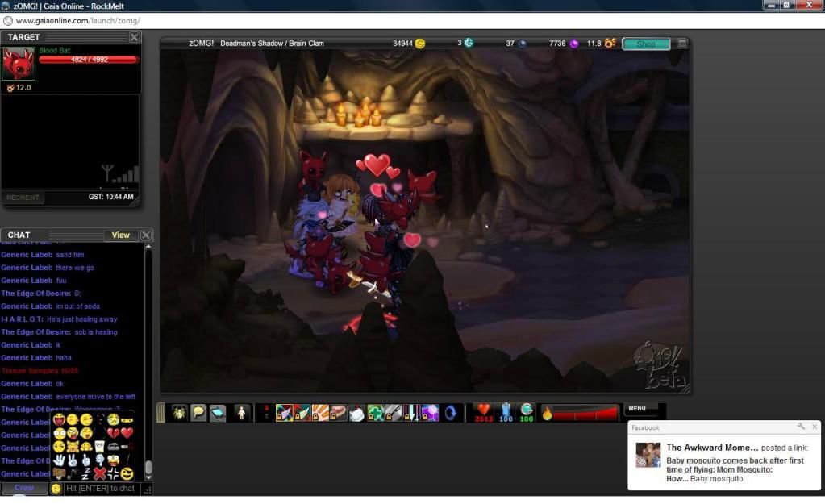Click the white avatar pose icon

tap(241, 412)
